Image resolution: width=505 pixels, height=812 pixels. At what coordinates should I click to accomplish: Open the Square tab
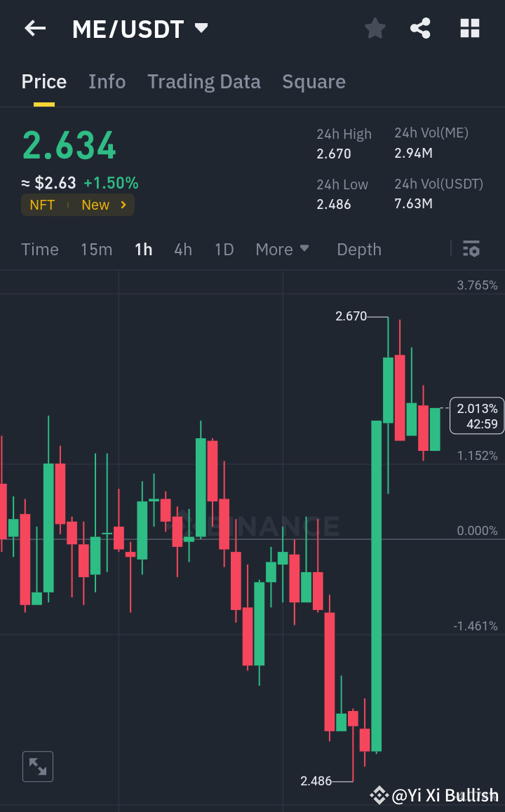pyautogui.click(x=314, y=81)
